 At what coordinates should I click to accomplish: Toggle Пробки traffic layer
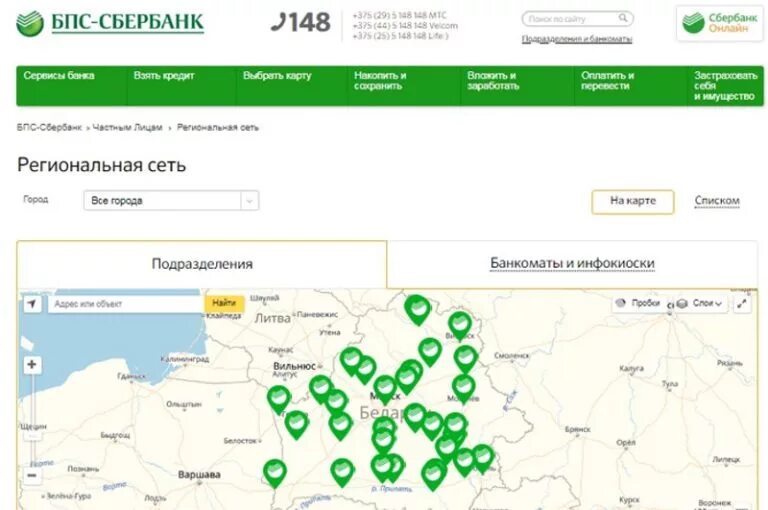[x=639, y=303]
